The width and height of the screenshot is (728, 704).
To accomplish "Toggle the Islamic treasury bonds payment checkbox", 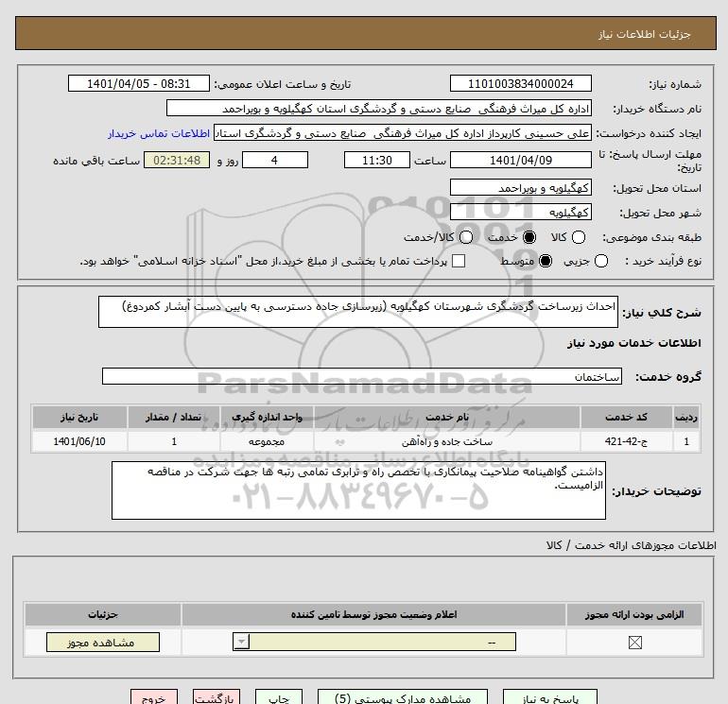I will 459,261.
